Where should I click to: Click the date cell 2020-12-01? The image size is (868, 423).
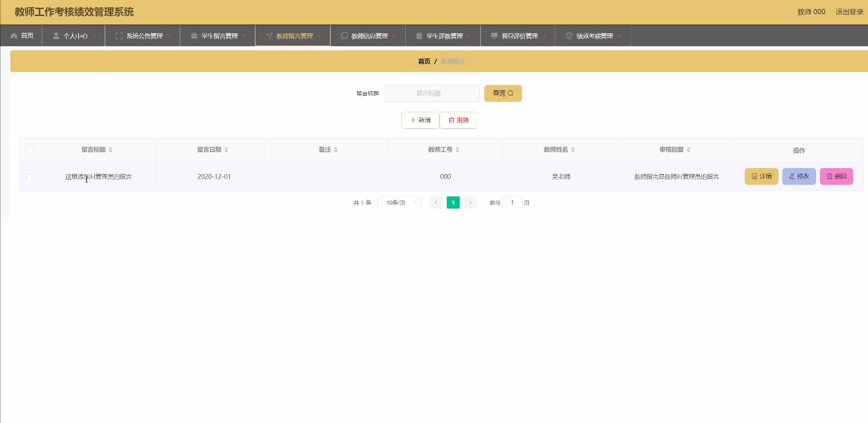[x=214, y=177]
